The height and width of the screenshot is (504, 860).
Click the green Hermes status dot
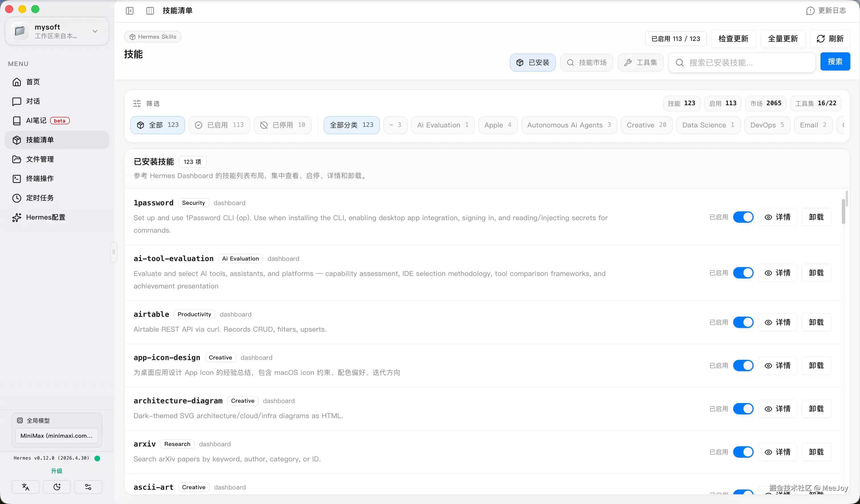[97, 458]
